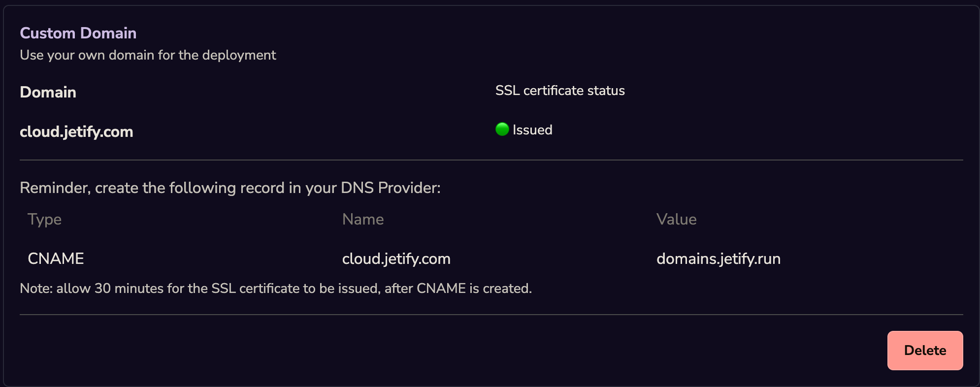Select the CNAME record type cell
This screenshot has height=387, width=980.
point(56,258)
